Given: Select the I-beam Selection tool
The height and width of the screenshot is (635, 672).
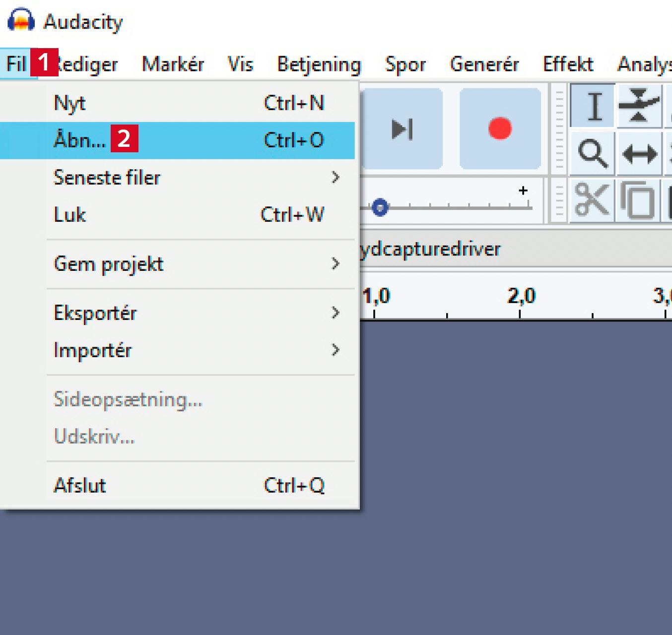Looking at the screenshot, I should point(594,106).
